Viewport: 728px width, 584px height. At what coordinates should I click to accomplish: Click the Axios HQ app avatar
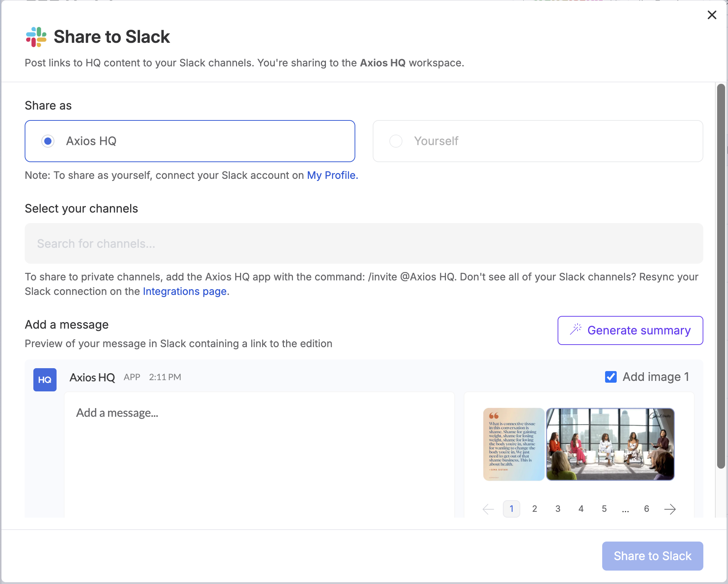45,380
